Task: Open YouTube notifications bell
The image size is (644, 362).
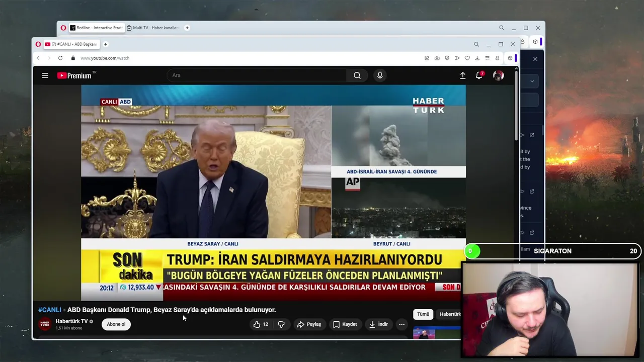Action: 479,75
